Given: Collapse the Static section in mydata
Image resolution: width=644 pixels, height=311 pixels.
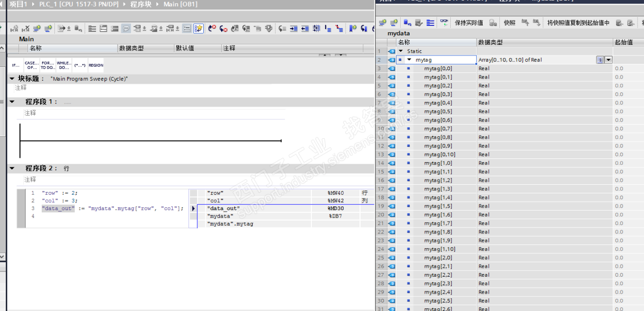Looking at the screenshot, I should click(401, 51).
